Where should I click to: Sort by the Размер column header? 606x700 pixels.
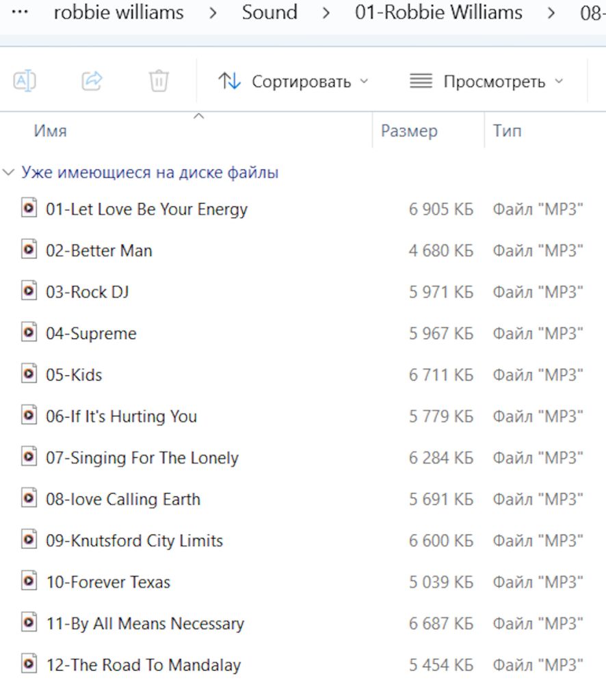(409, 131)
